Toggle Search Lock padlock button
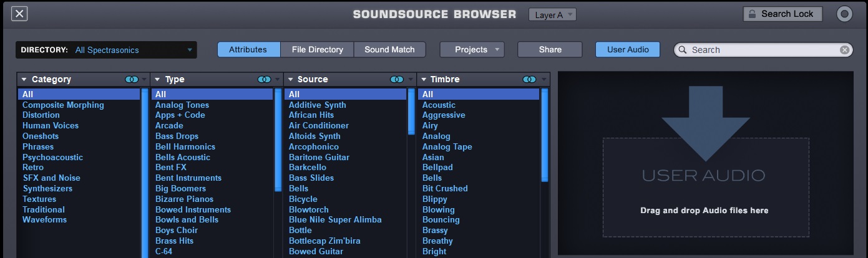This screenshot has height=258, width=868. click(783, 14)
